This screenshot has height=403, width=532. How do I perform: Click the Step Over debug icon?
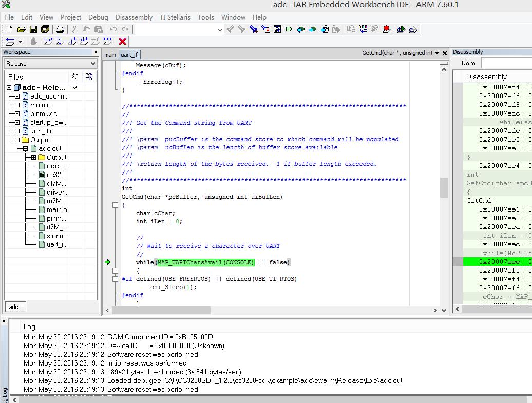tap(48, 42)
